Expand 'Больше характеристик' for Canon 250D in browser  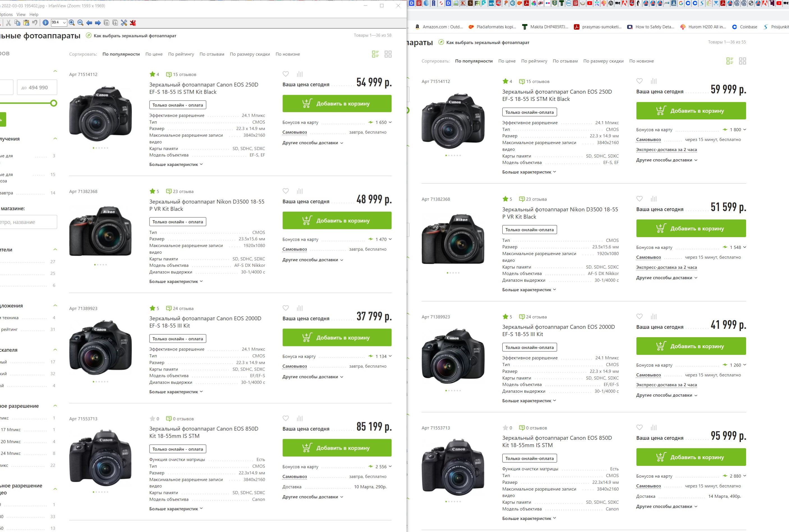point(529,172)
